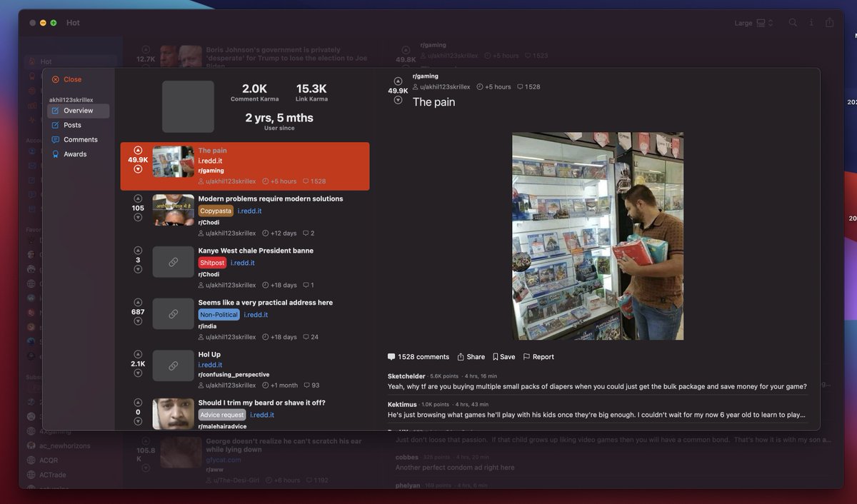The width and height of the screenshot is (857, 504).
Task: Save 'The pain' post
Action: (503, 357)
